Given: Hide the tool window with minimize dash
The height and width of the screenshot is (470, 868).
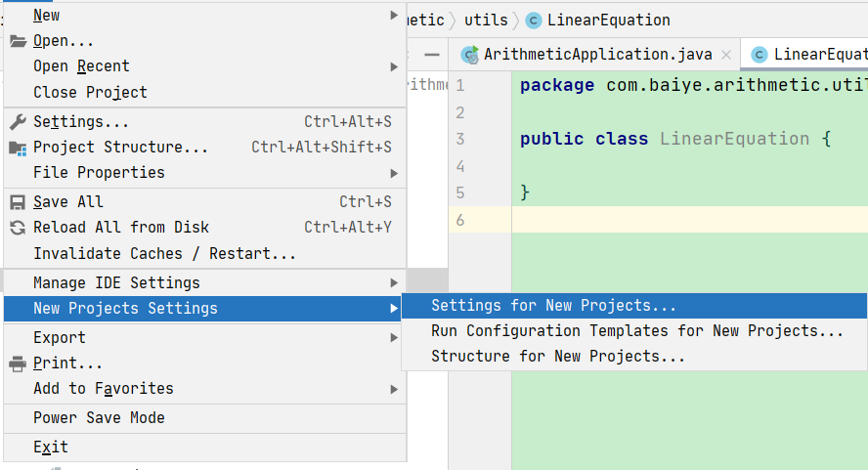Looking at the screenshot, I should [x=431, y=54].
